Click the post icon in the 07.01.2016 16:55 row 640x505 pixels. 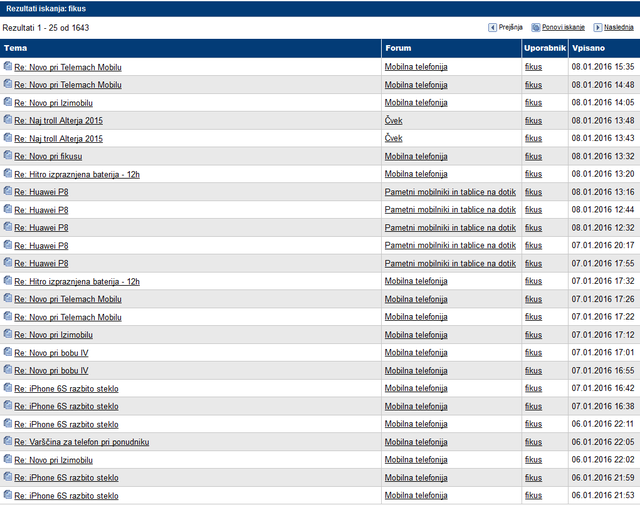(x=8, y=369)
